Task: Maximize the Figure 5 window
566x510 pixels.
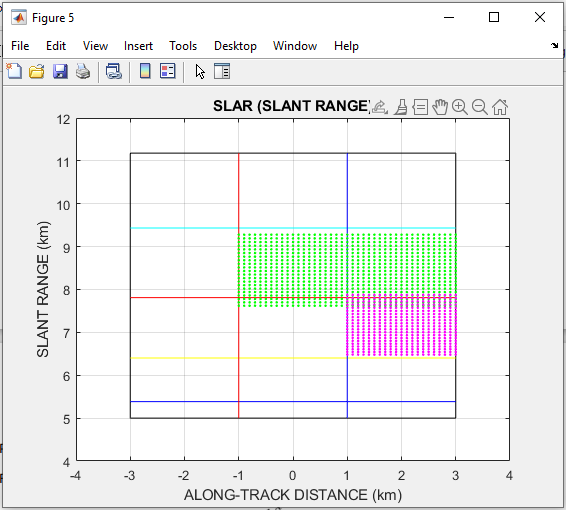Action: coord(494,17)
